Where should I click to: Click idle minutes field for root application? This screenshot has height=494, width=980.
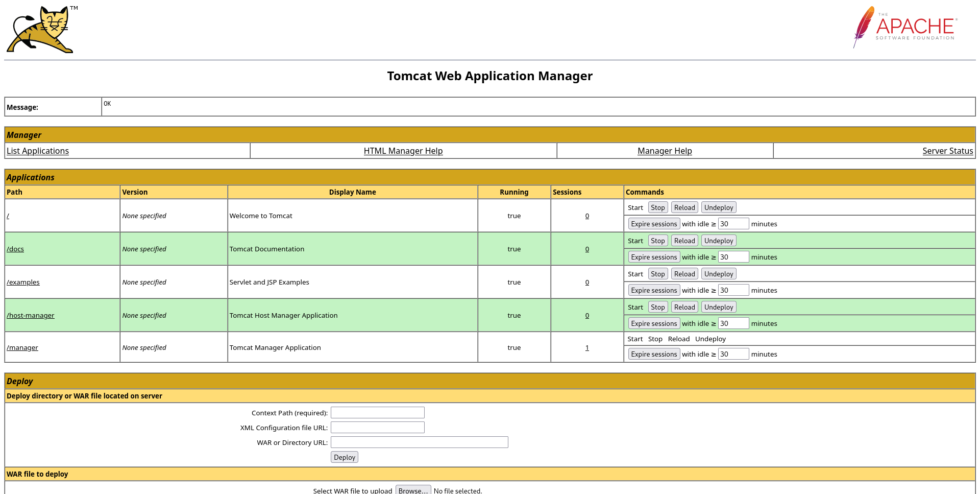[733, 224]
